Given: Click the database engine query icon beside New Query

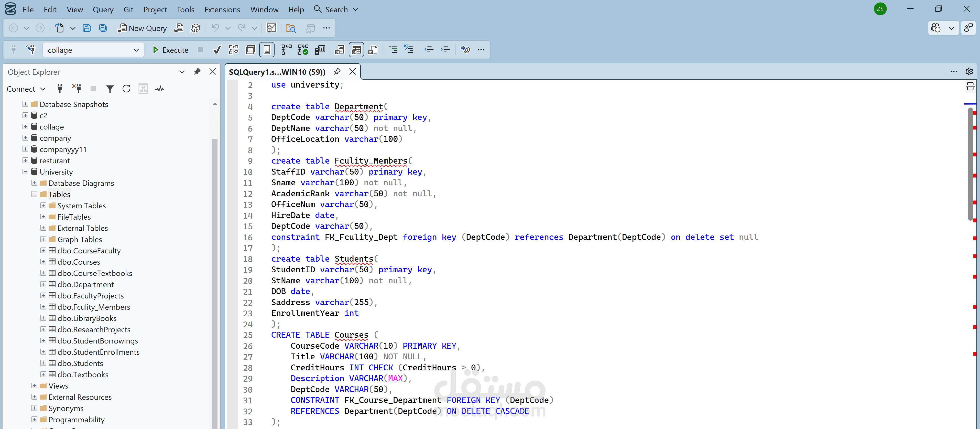Looking at the screenshot, I should 179,28.
